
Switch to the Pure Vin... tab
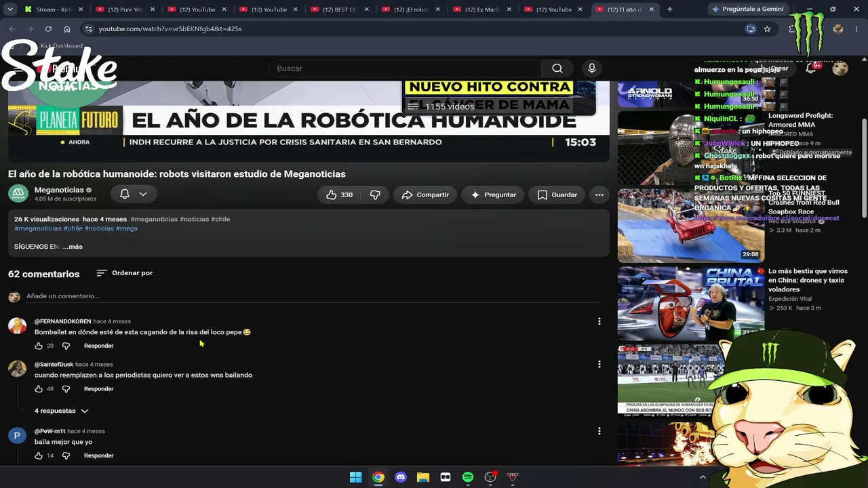pos(124,9)
